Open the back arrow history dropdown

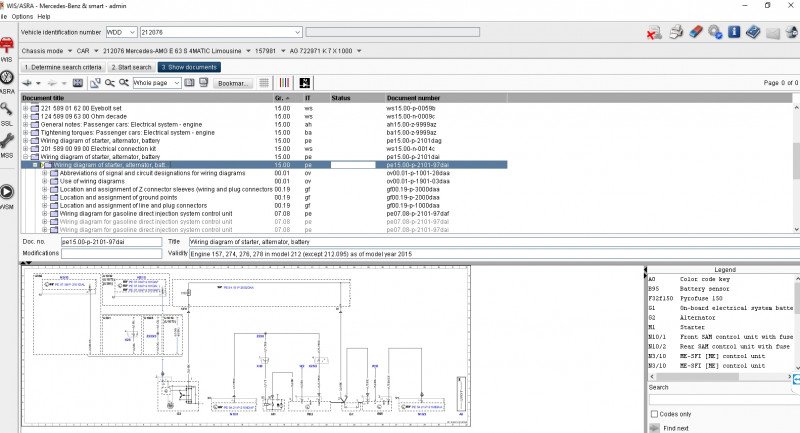coord(38,83)
